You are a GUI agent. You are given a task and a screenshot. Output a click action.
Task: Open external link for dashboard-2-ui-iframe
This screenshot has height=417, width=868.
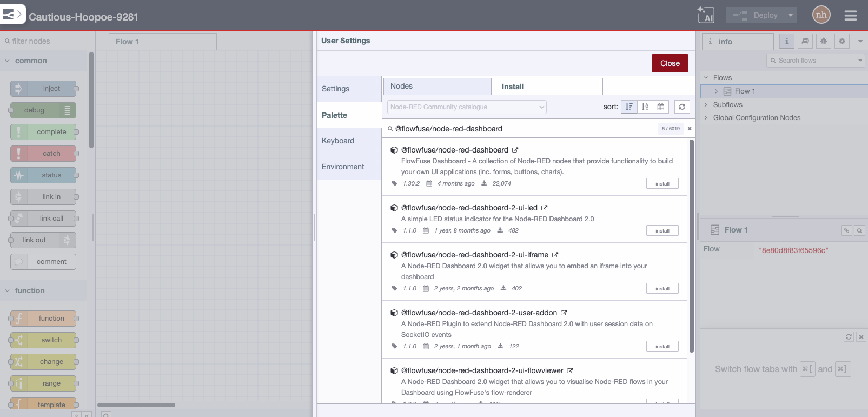point(555,255)
